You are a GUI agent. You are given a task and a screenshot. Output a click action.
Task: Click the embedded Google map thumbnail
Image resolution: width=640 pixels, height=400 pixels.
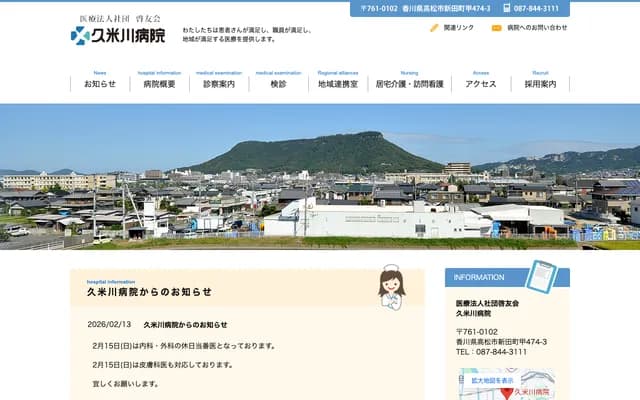507,384
